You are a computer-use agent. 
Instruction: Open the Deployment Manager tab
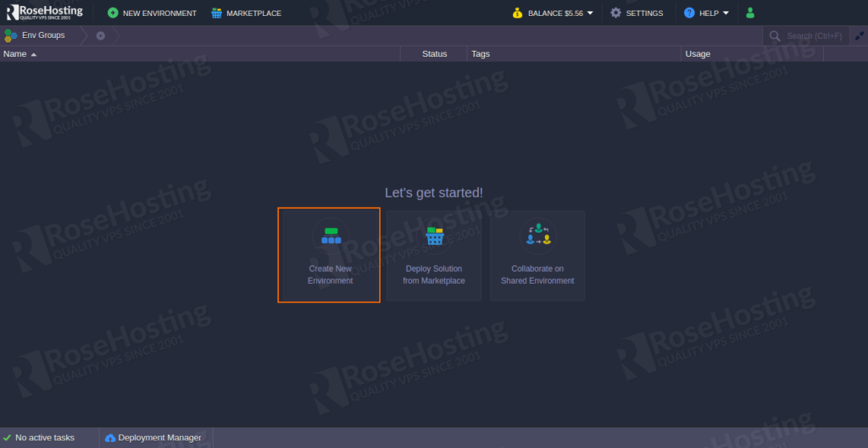(159, 438)
